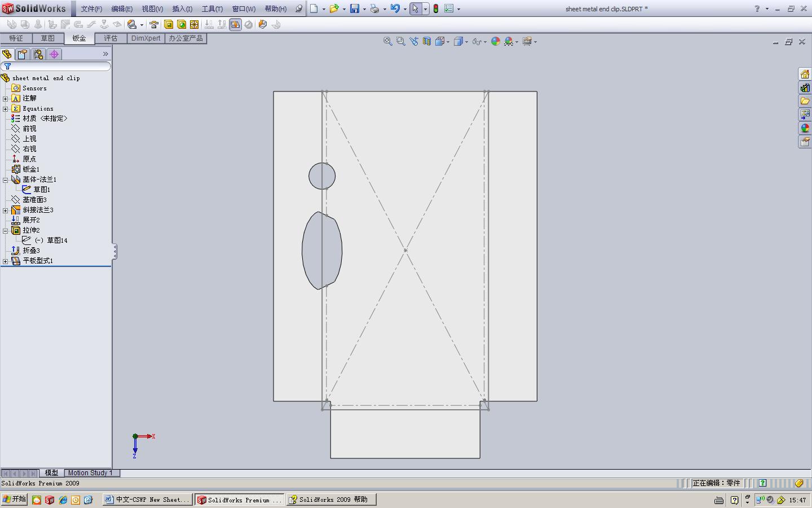Viewport: 812px width, 508px height.
Task: Expand the 斜接法兰3 tree node
Action: 6,211
